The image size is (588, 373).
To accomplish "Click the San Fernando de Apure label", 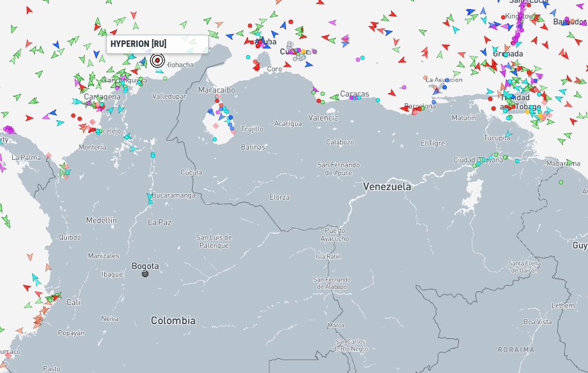I will 339,169.
